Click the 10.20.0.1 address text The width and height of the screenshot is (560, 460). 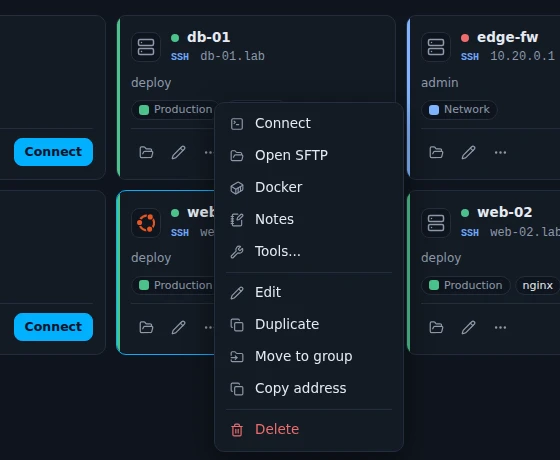[522, 56]
